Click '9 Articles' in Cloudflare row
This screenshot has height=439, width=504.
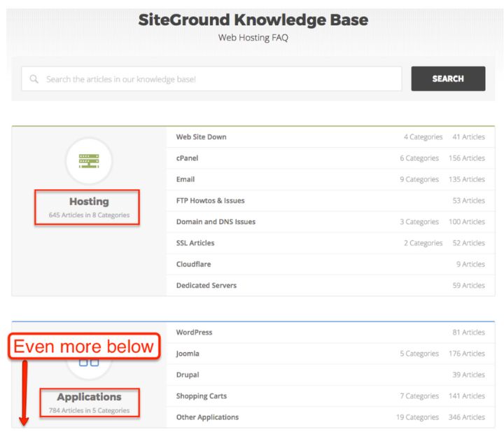[470, 265]
